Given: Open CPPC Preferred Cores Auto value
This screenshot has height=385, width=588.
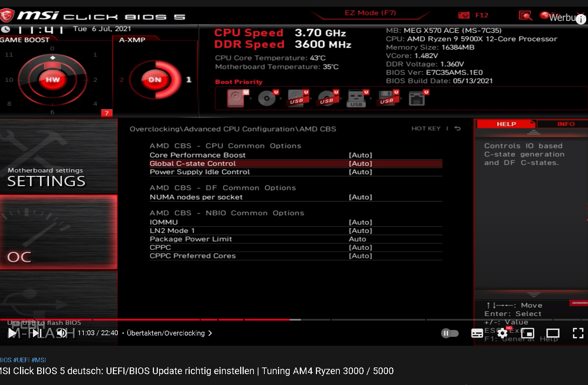Looking at the screenshot, I should point(360,256).
